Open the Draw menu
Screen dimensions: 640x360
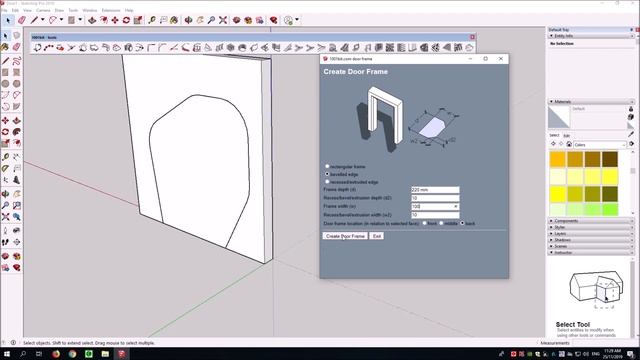(x=59, y=10)
